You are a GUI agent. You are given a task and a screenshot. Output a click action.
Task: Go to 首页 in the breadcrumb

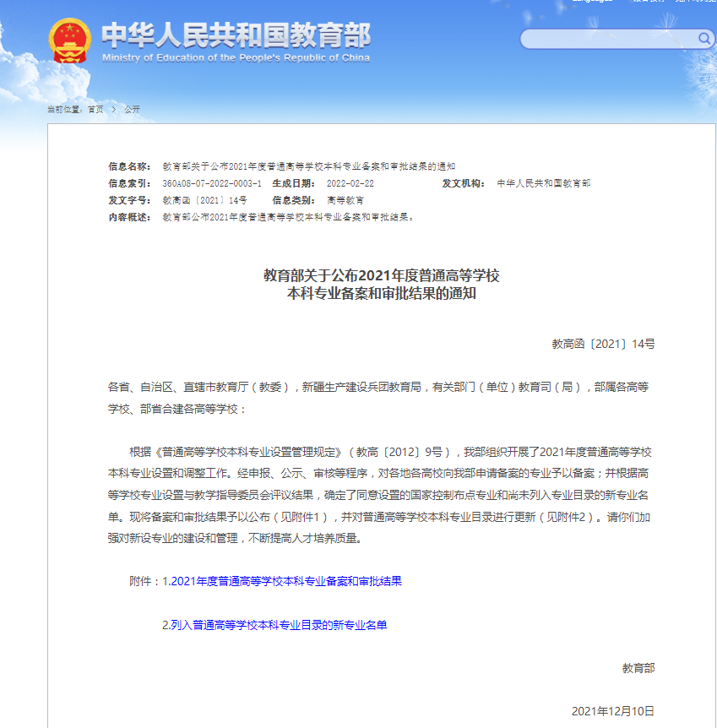95,110
